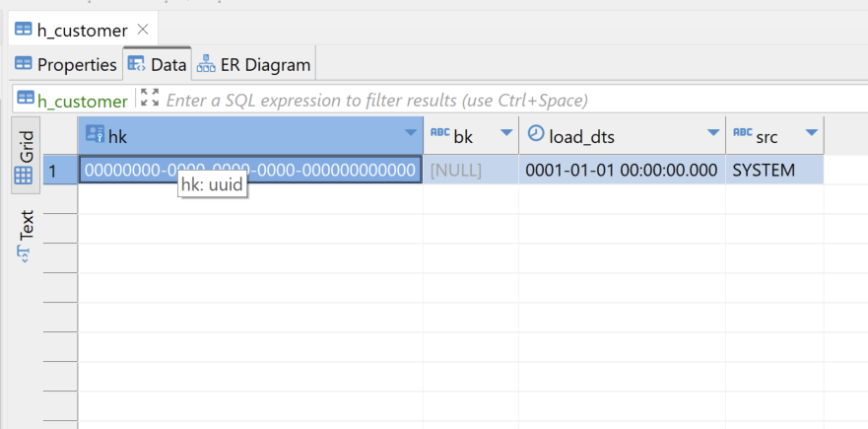Click the ABC type icon of src column

[742, 133]
